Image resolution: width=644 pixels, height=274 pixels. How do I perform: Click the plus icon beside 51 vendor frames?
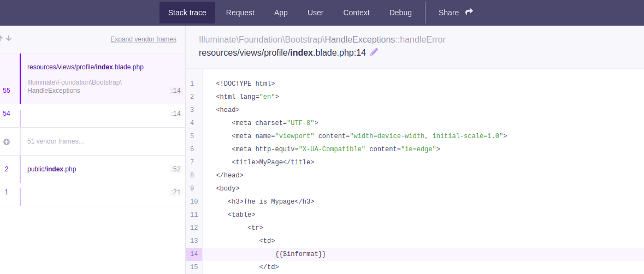[x=7, y=142]
